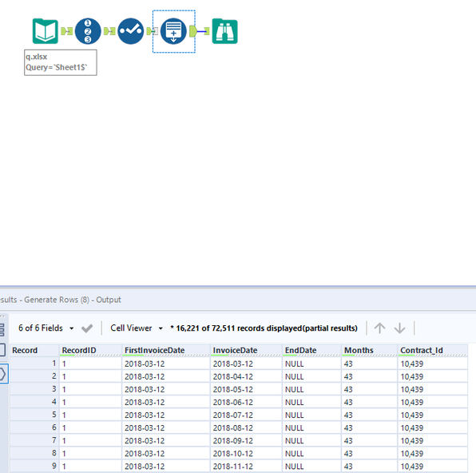The width and height of the screenshot is (476, 473).
Task: Click the records displayed partial results message
Action: (264, 328)
